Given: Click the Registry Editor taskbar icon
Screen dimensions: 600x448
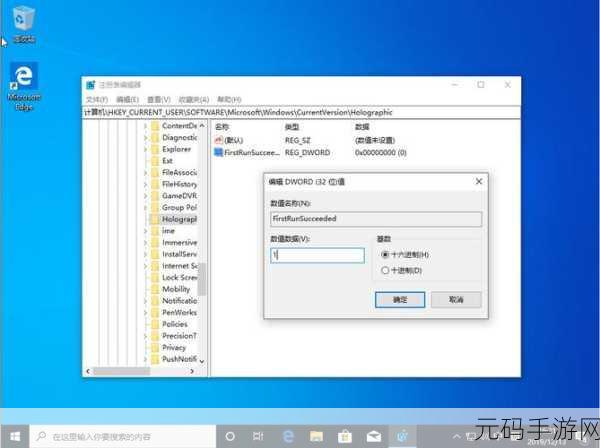Looking at the screenshot, I should tap(402, 436).
